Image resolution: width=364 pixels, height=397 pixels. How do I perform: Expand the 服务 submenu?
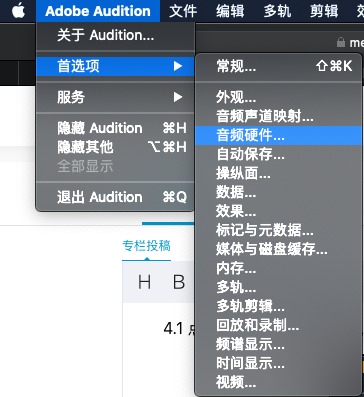[x=115, y=97]
